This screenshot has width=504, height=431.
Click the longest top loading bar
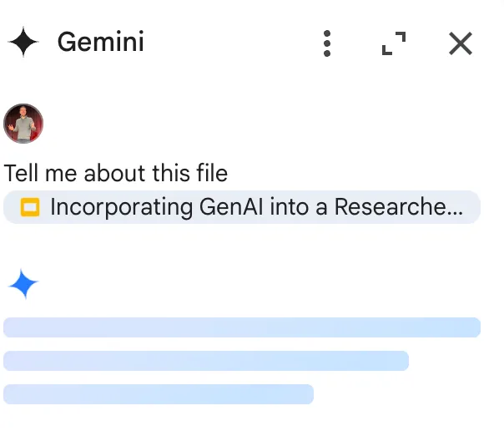242,327
